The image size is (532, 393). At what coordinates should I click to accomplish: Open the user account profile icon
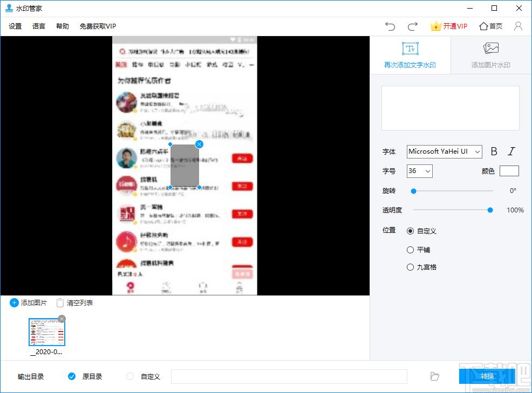point(518,26)
